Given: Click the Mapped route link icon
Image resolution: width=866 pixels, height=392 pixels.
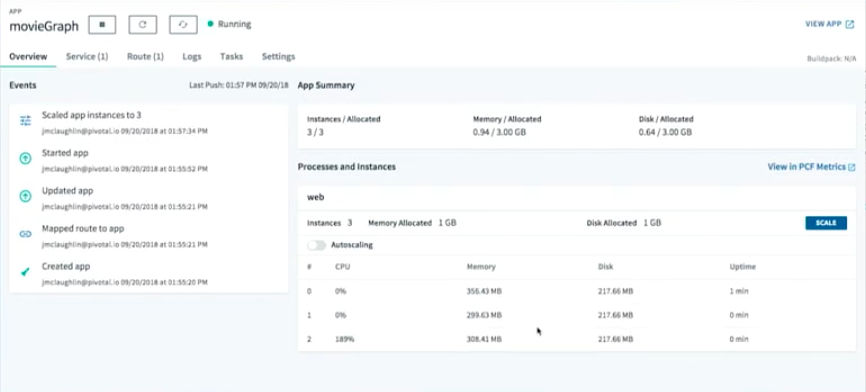Looking at the screenshot, I should click(x=25, y=234).
